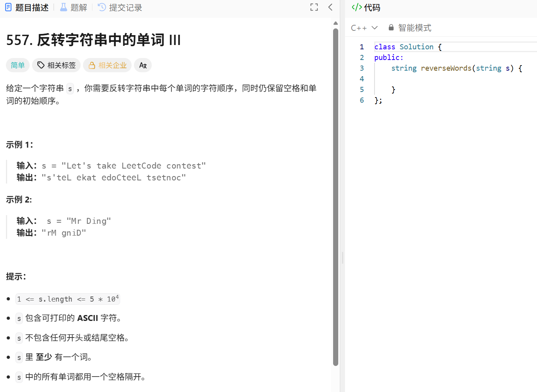The height and width of the screenshot is (392, 537).
Task: Expand 相关标签 to reveal related tags
Action: click(x=56, y=65)
